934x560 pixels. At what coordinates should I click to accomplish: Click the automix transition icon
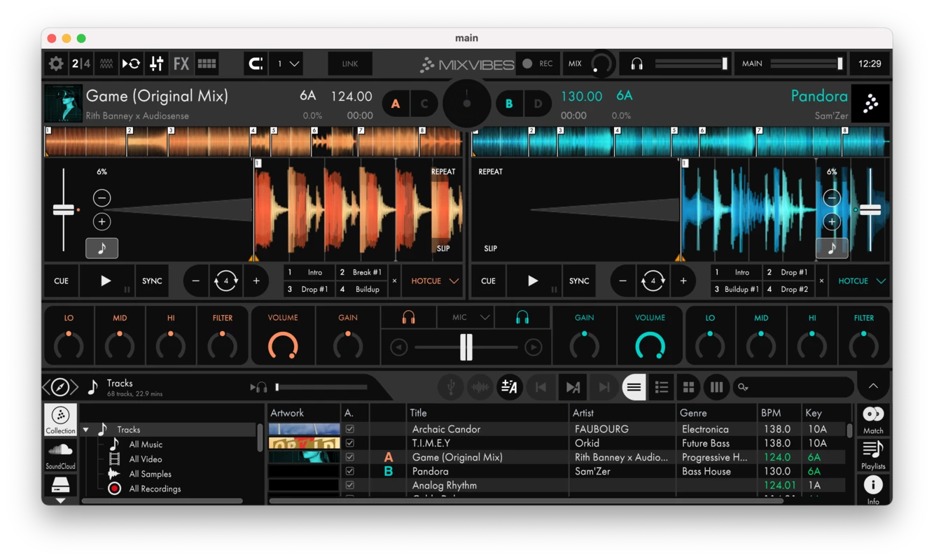pos(573,387)
